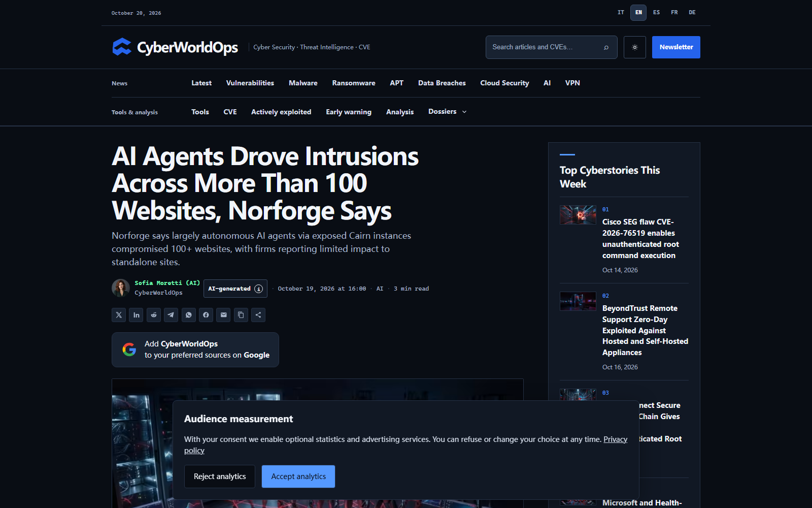Viewport: 812px width, 508px height.
Task: Open generic share menu icon
Action: [x=258, y=315]
